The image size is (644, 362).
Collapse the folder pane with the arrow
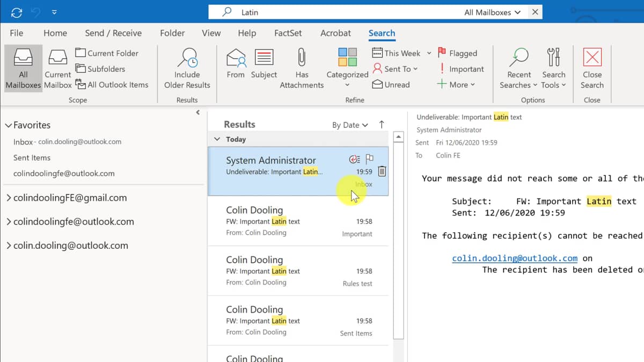[198, 113]
